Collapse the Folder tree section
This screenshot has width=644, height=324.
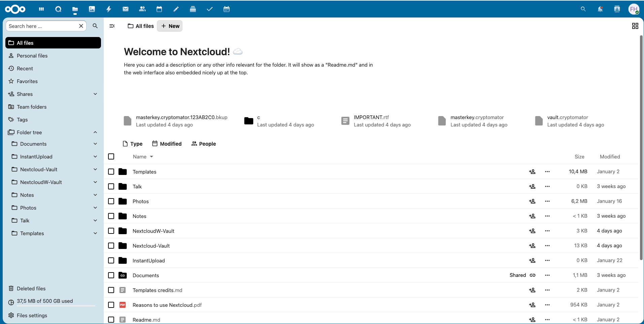(x=95, y=132)
